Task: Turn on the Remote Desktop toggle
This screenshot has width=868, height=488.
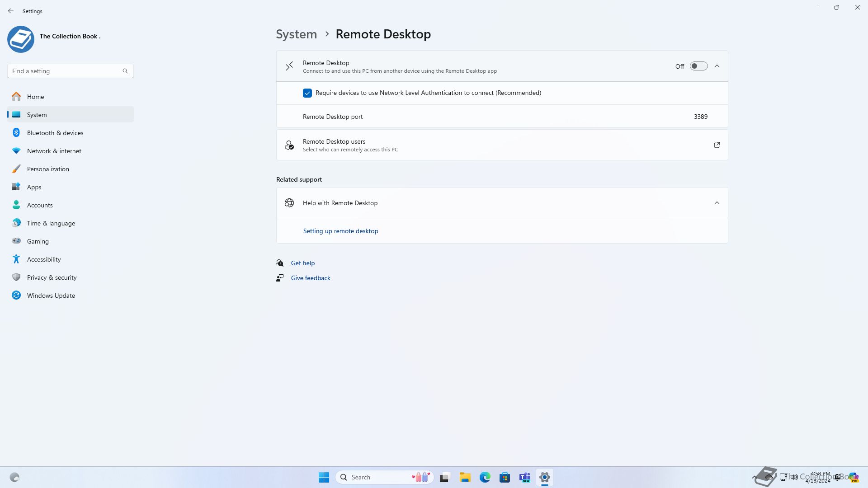Action: [698, 66]
